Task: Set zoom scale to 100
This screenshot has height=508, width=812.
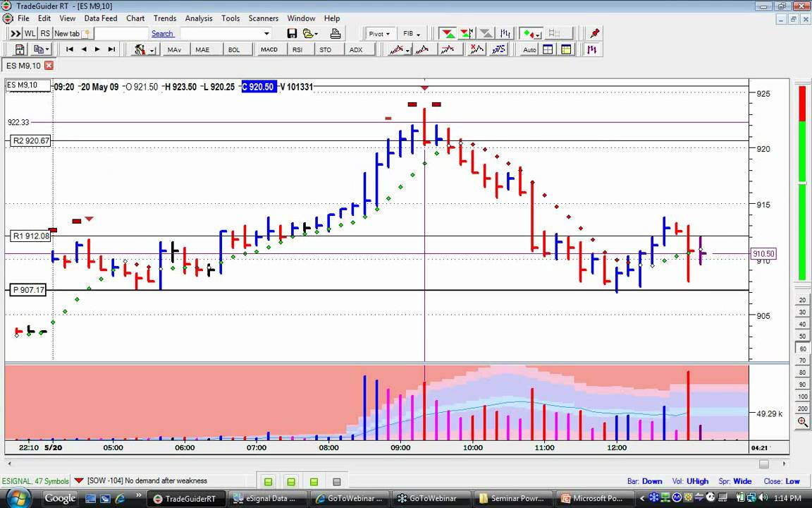Action: pos(802,397)
